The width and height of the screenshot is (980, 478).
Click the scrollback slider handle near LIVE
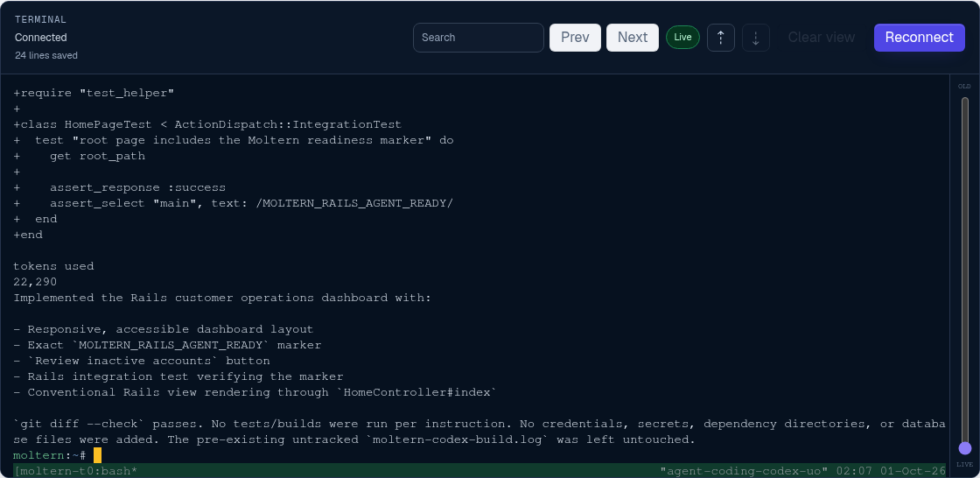965,448
